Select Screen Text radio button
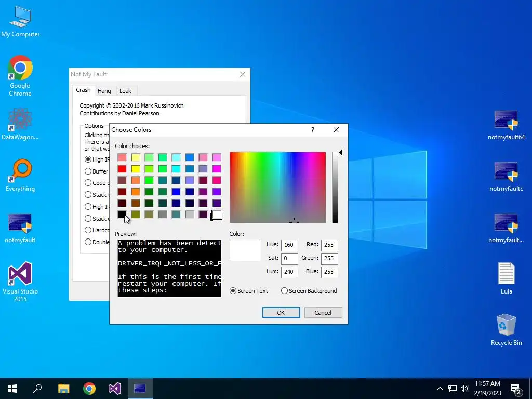532x399 pixels. [249, 291]
